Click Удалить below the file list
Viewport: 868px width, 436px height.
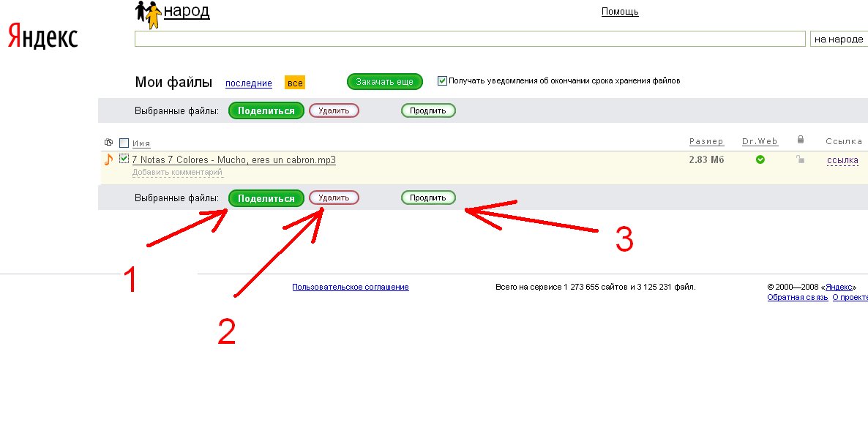coord(334,198)
